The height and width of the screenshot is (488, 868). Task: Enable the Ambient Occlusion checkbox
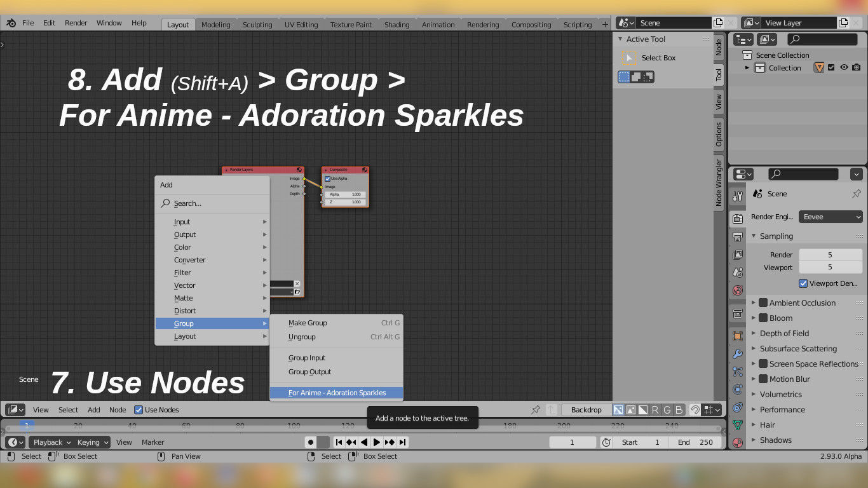(763, 303)
